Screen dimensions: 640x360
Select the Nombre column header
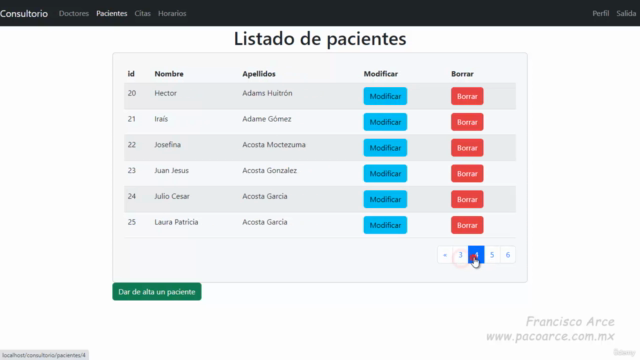pos(169,74)
